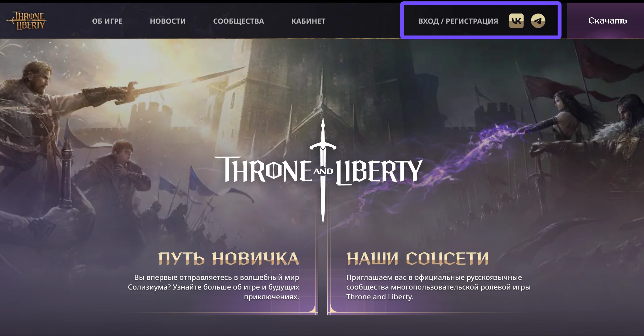Click ВХОД / РЕГИСТРАЦИЯ to sign in
Image resolution: width=644 pixels, height=336 pixels.
[458, 21]
